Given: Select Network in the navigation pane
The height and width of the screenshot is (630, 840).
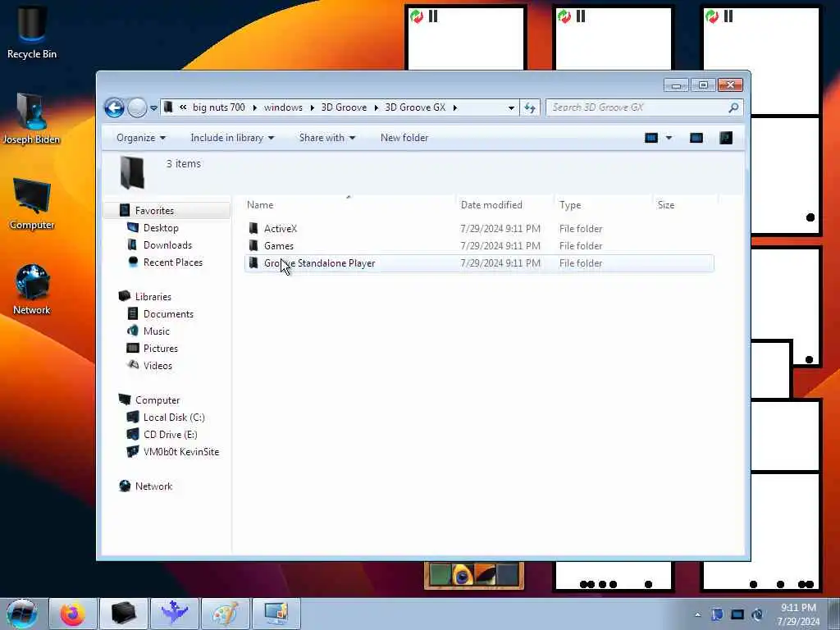Looking at the screenshot, I should 153,486.
